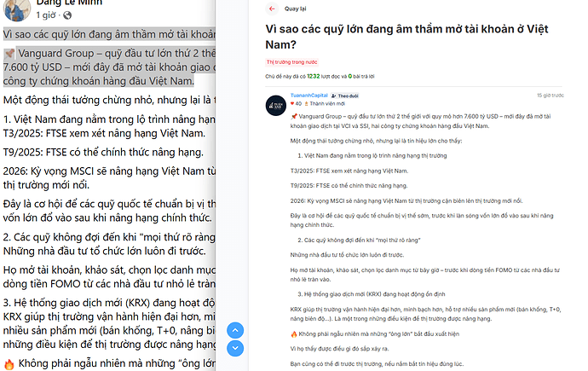Click the blue scroll-down chevron button

(235, 348)
